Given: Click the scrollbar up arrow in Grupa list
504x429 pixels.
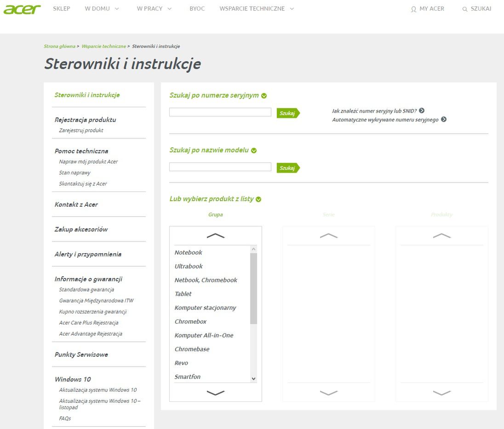Looking at the screenshot, I should click(253, 249).
